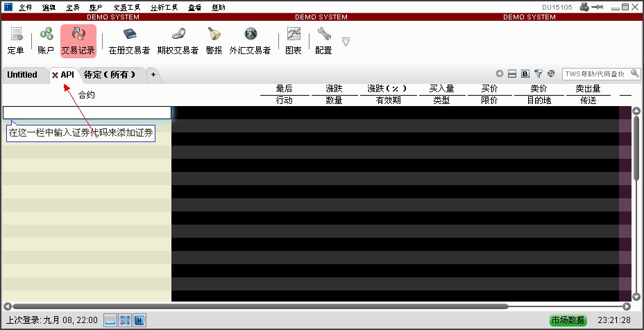Click the 涨跌（%）column header
This screenshot has width=644, height=330.
[x=387, y=89]
